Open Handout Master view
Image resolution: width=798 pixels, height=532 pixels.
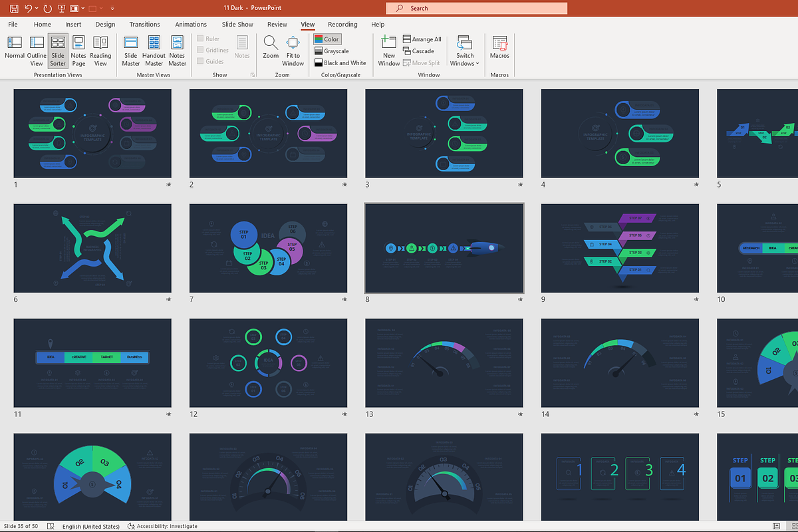pos(154,51)
